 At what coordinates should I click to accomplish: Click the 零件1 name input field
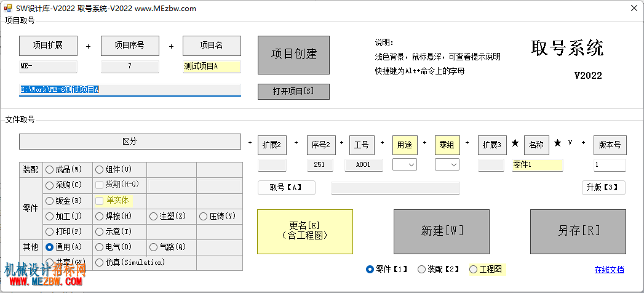point(537,165)
